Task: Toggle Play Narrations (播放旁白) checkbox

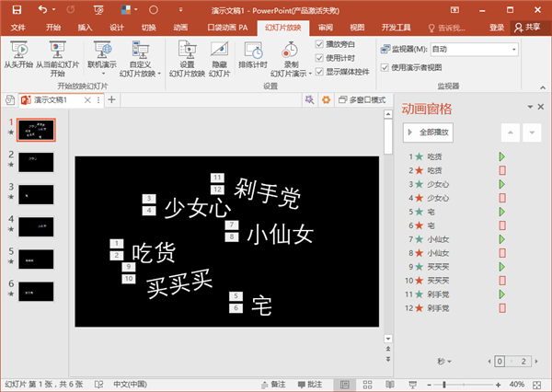Action: point(319,44)
